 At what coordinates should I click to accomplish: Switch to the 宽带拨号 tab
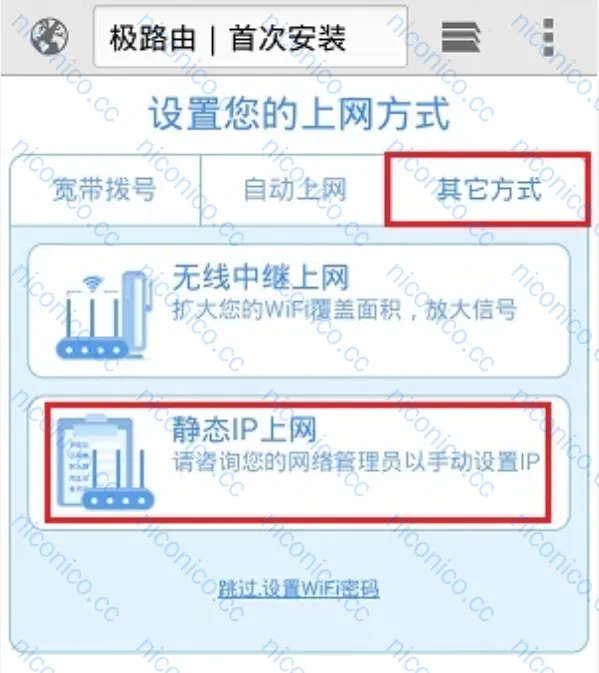pos(105,190)
